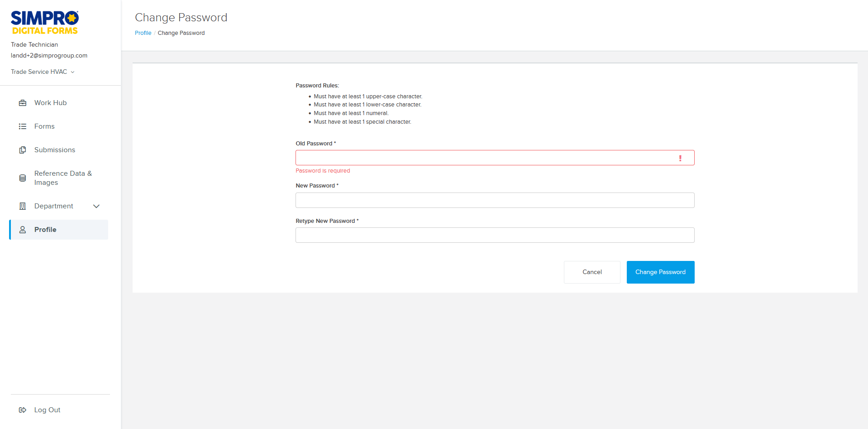The width and height of the screenshot is (868, 429).
Task: Click the New Password input box
Action: point(495,200)
